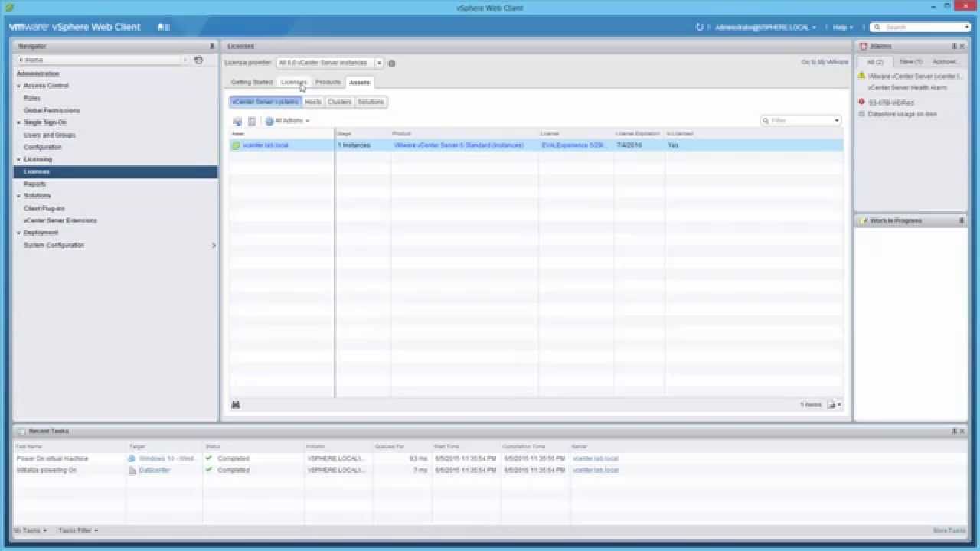Switch to the Licenses tab
Screen dimensions: 980x551
293,82
